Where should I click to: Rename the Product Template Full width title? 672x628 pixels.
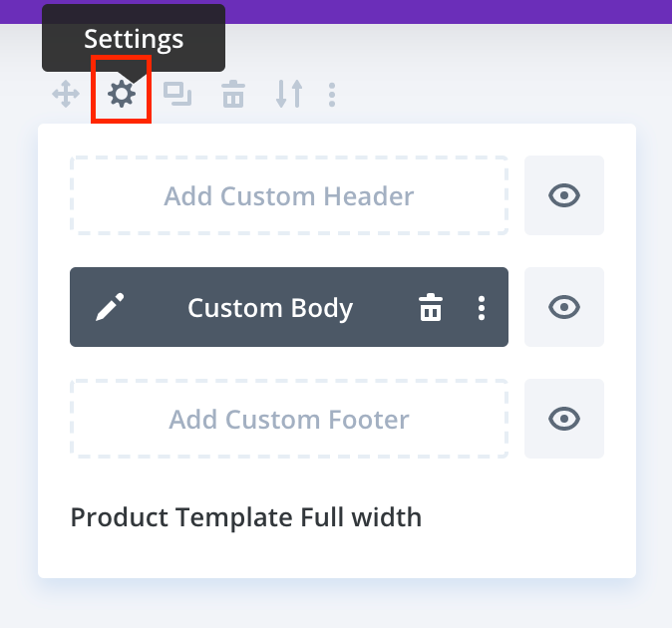[246, 518]
